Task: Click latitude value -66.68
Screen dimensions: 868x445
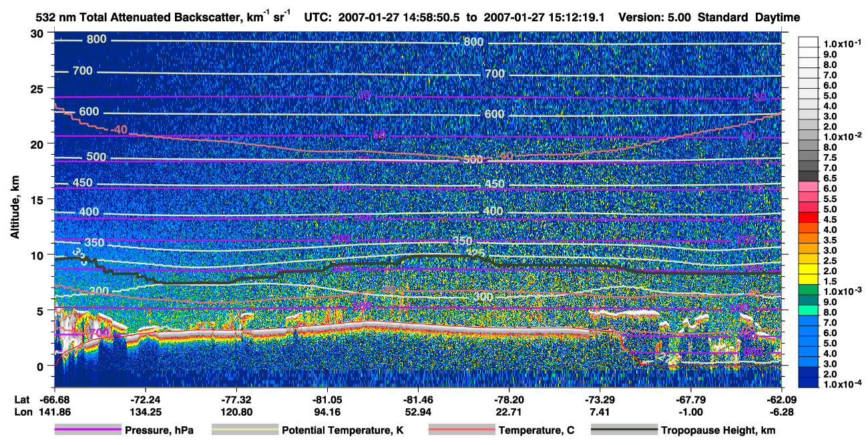Action: (x=55, y=400)
